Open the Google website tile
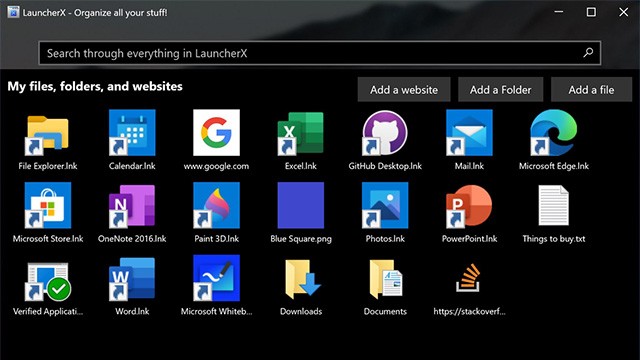 click(216, 132)
